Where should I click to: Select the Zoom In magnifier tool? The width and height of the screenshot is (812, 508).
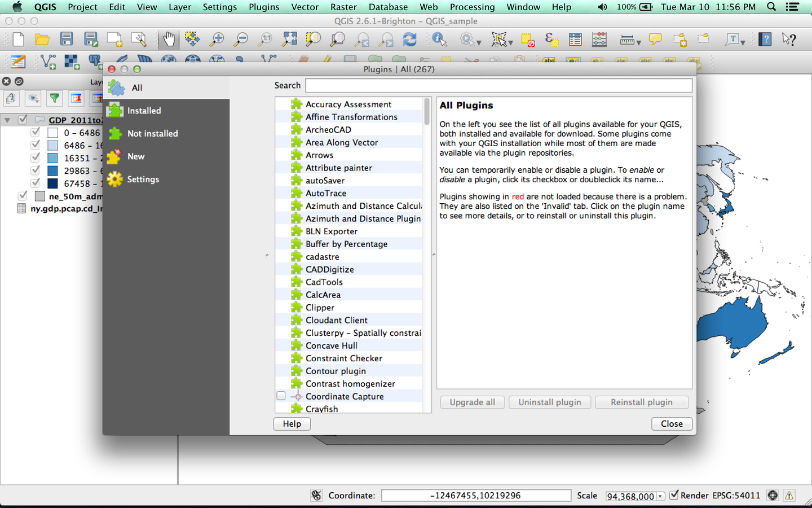[217, 39]
